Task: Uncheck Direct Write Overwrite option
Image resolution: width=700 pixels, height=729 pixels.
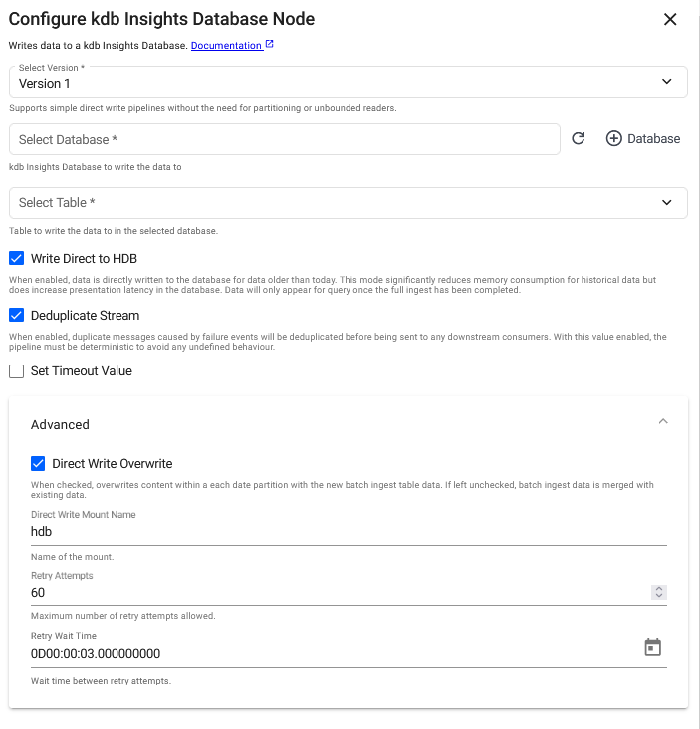Action: 38,463
